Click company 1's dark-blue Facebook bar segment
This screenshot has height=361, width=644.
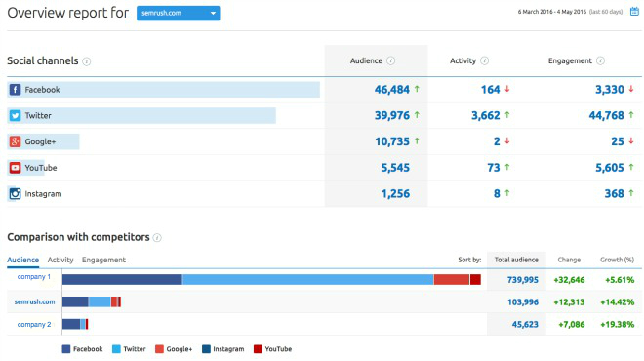click(122, 280)
